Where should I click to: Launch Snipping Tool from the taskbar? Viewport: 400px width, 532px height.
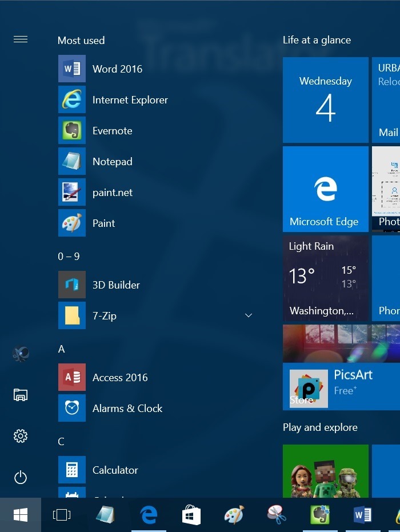point(277,515)
